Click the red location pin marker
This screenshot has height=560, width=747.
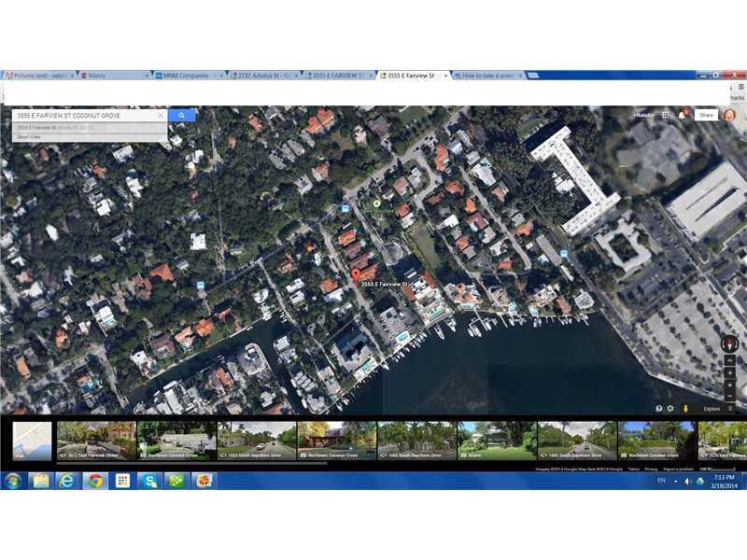356,275
